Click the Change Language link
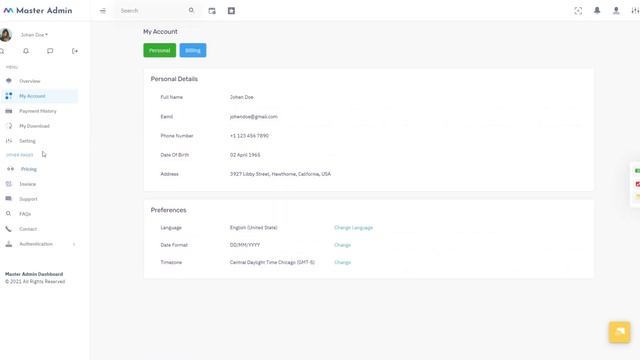640x360 pixels. [353, 228]
